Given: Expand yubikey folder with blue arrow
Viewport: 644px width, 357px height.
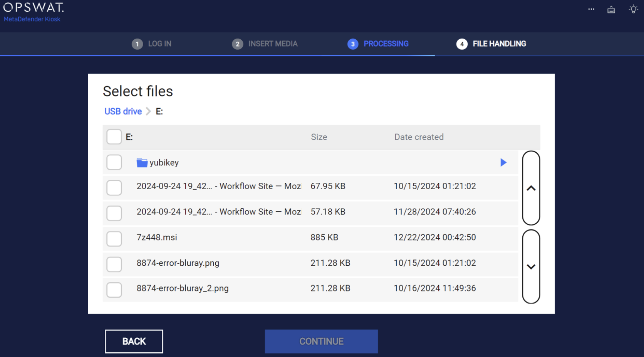Looking at the screenshot, I should point(503,162).
